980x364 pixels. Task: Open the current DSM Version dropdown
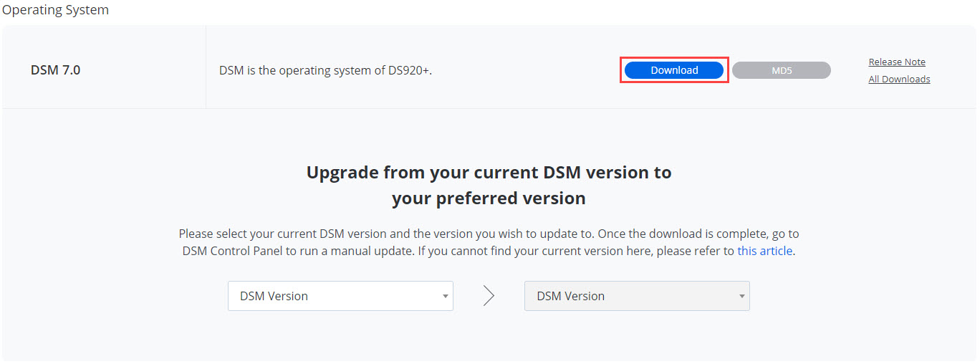click(x=340, y=296)
